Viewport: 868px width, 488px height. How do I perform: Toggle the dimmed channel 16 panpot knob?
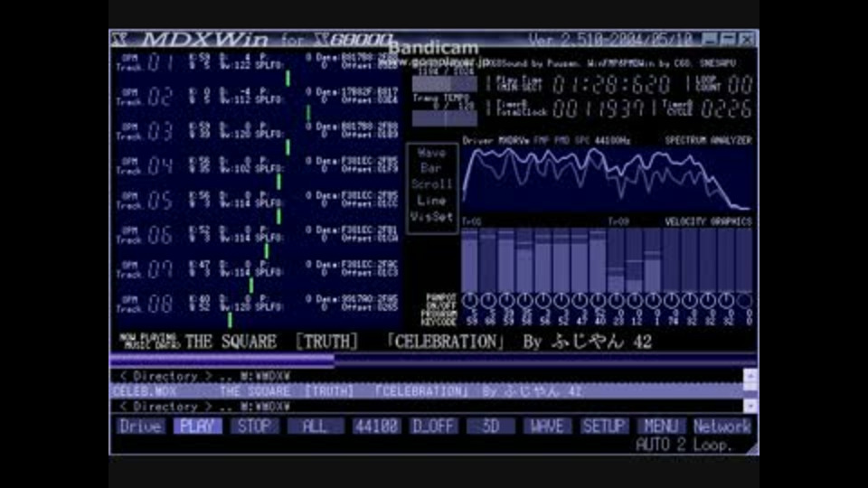[x=745, y=300]
